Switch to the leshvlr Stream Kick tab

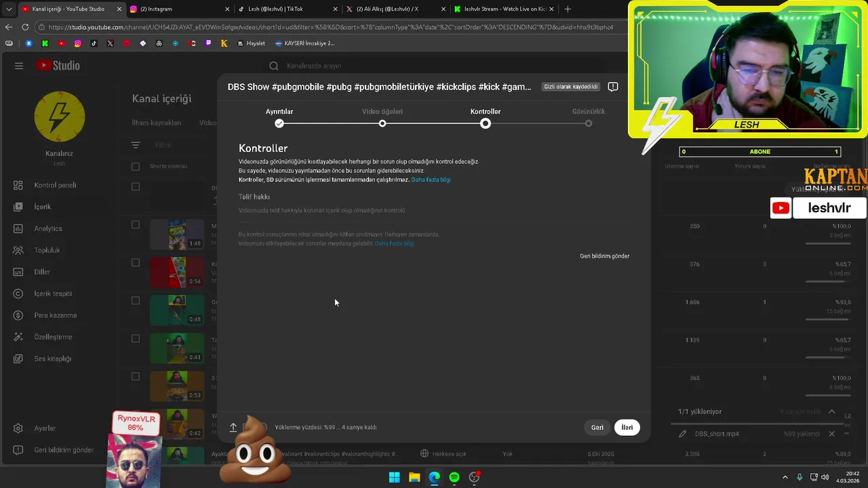[x=505, y=9]
